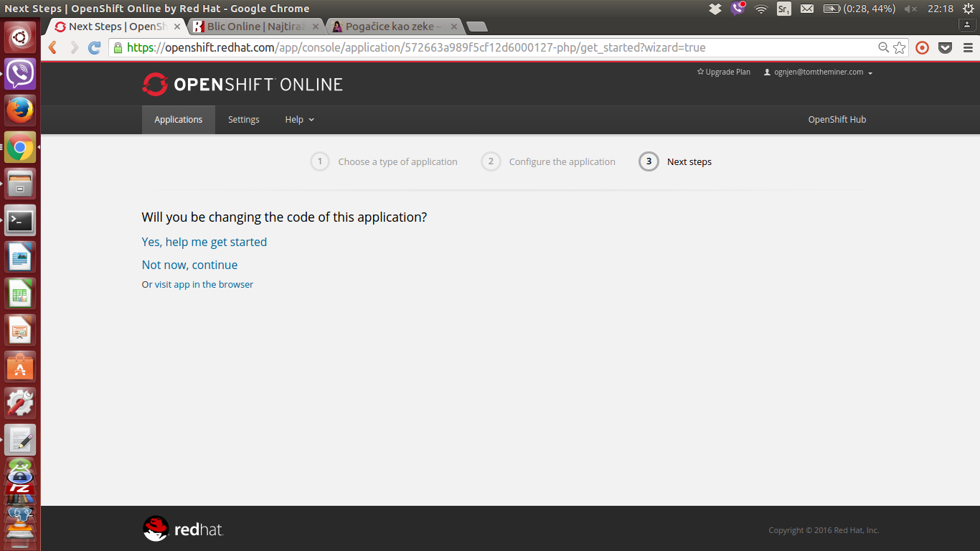Launch LibreOffice Calc from the dock
Image resolution: width=980 pixels, height=551 pixels.
point(20,294)
